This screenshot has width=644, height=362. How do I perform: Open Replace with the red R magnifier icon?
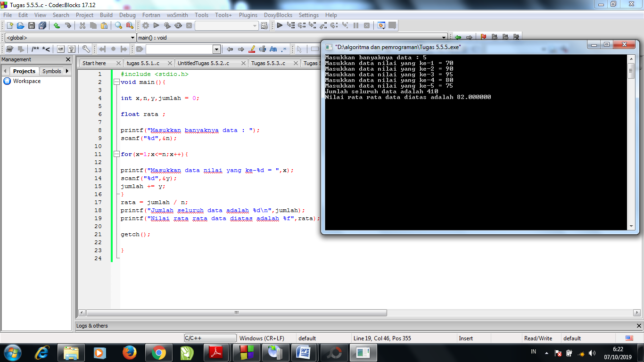(129, 25)
